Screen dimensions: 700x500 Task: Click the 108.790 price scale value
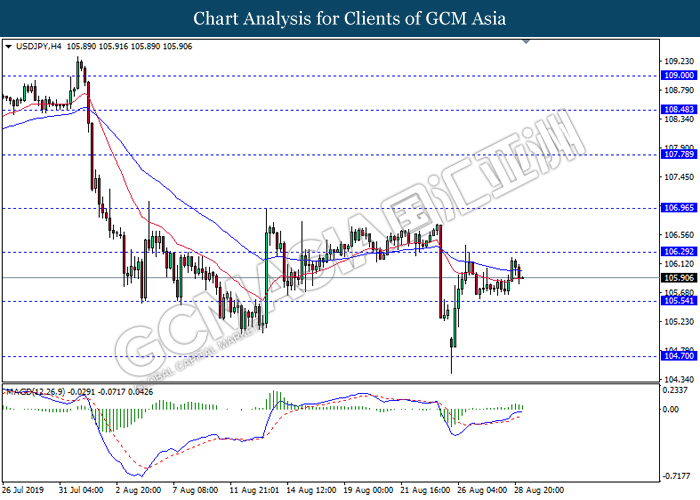tap(679, 91)
